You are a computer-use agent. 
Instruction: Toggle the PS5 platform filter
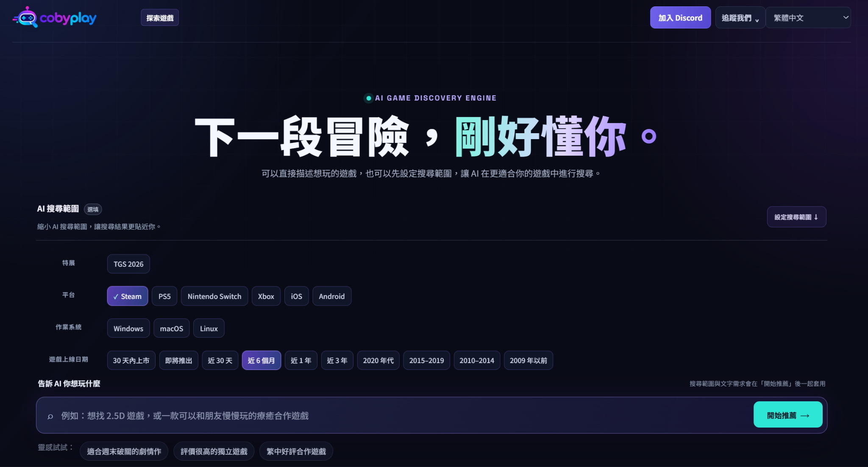[164, 296]
